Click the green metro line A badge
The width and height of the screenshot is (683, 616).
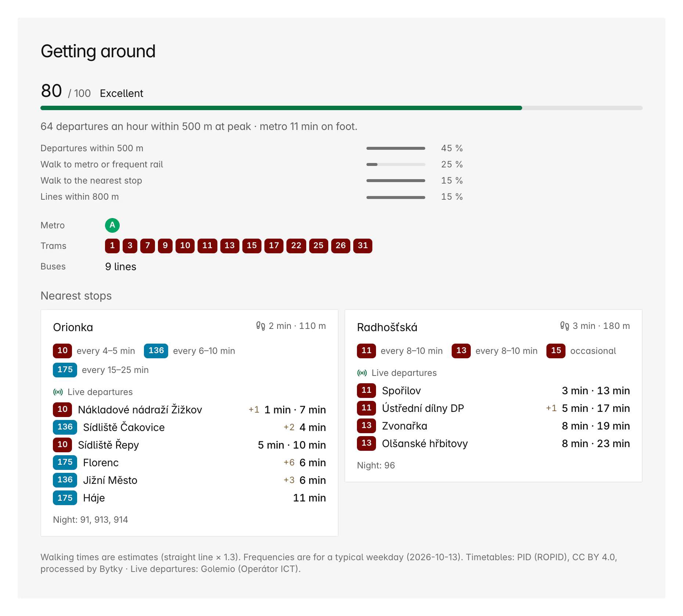112,225
